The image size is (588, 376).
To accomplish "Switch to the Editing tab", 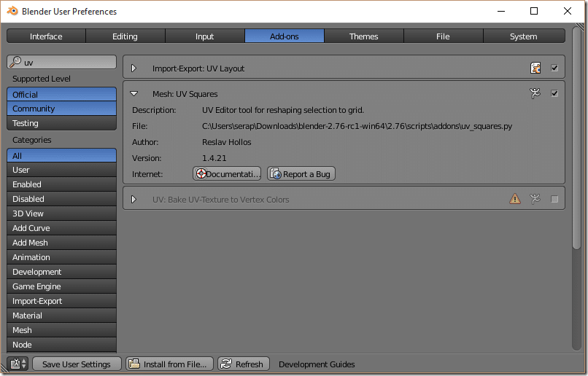I will coord(125,36).
